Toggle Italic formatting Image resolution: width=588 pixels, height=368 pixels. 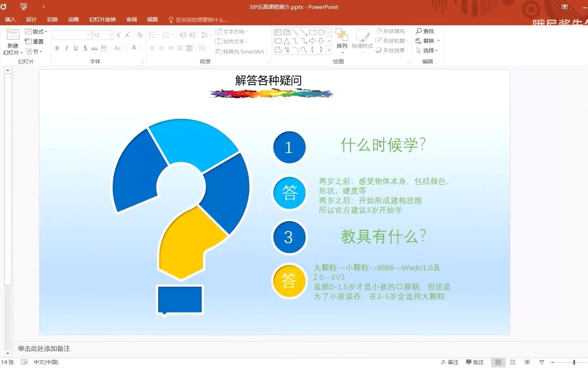66,48
